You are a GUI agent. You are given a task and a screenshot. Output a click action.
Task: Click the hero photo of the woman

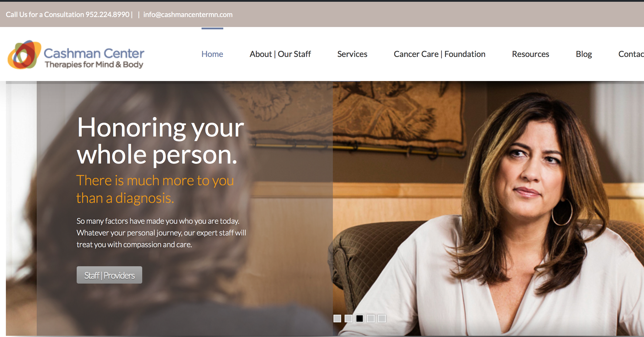tap(488, 208)
